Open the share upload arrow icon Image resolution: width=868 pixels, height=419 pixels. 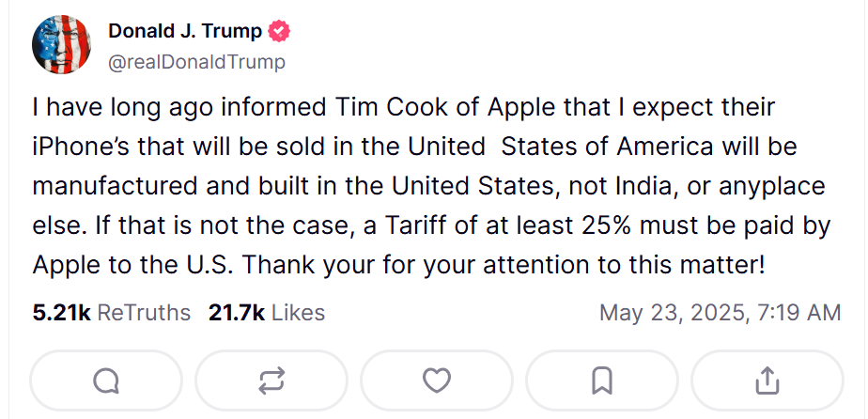click(x=767, y=380)
